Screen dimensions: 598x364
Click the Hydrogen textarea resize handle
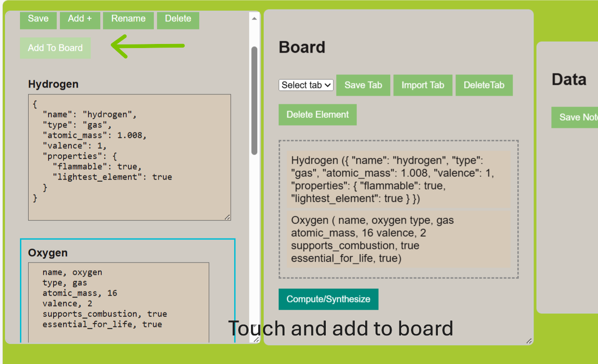[227, 217]
